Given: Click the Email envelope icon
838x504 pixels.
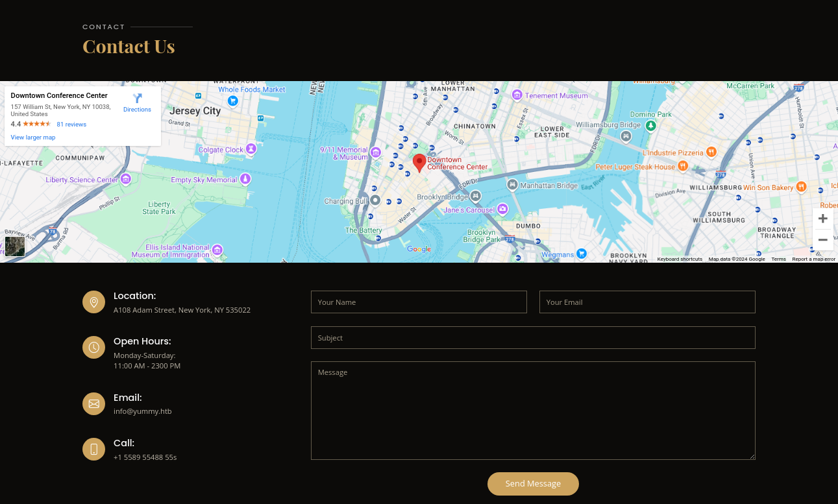Looking at the screenshot, I should pos(93,403).
